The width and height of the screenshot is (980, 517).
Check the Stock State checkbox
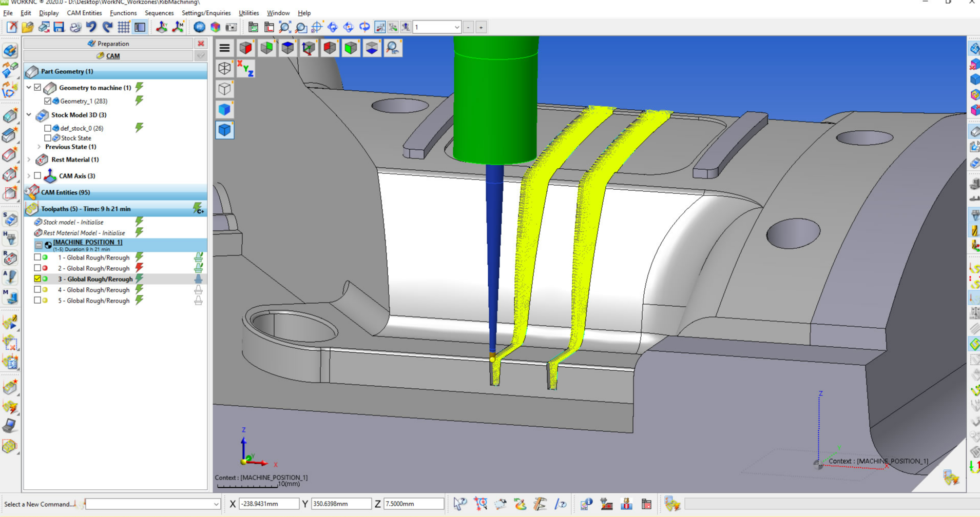click(x=48, y=138)
